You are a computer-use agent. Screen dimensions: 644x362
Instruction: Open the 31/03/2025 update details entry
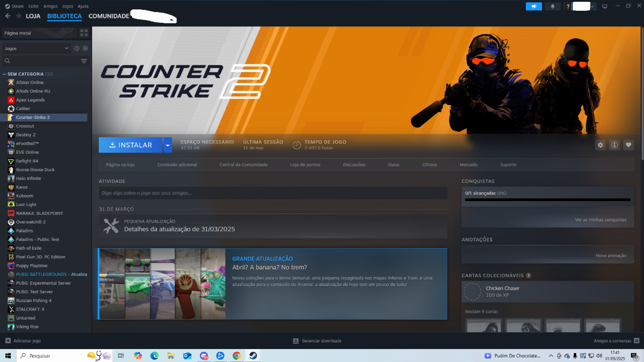point(273,226)
